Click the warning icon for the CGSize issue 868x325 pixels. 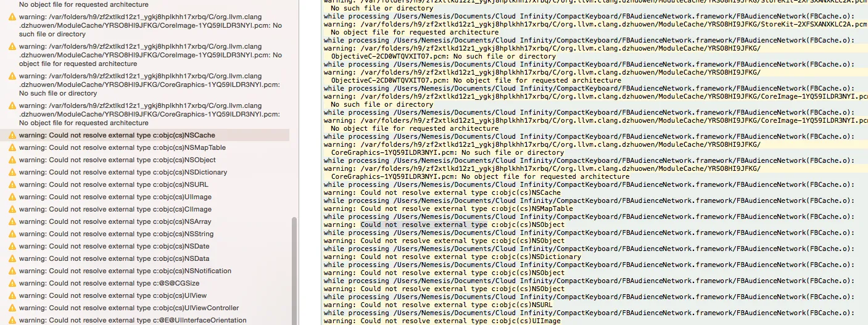(12, 283)
